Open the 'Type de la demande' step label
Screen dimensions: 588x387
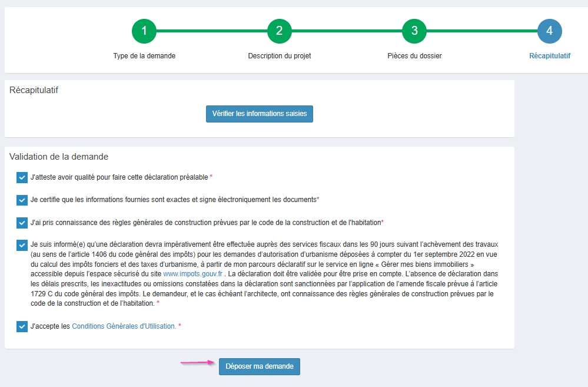[x=144, y=56]
